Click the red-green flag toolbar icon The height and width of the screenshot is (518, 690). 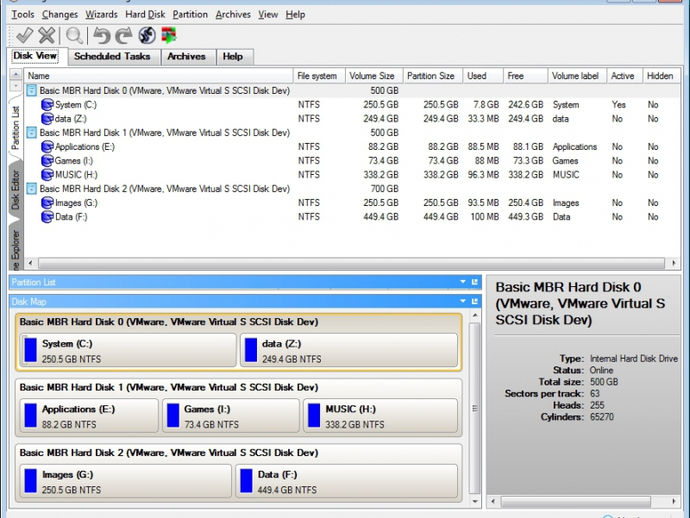(x=169, y=36)
